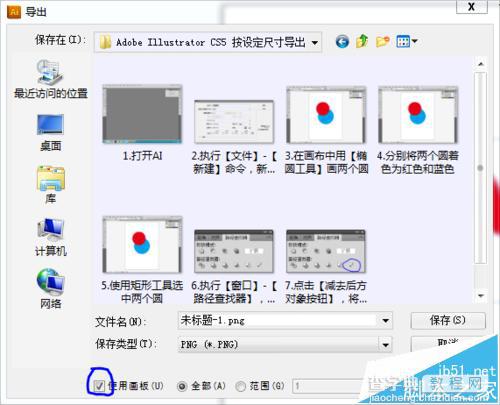The image size is (500, 405).
Task: Click the folder icon in the 保存在 box
Action: click(x=105, y=43)
